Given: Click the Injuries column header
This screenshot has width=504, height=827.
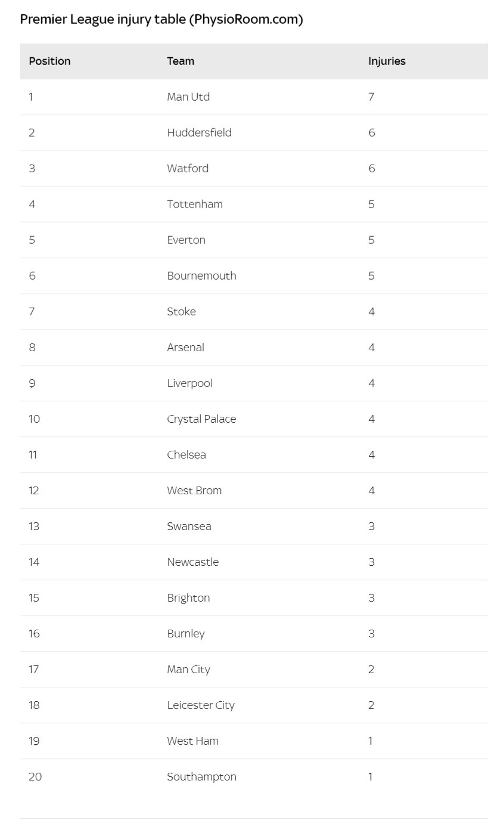Looking at the screenshot, I should [x=387, y=61].
